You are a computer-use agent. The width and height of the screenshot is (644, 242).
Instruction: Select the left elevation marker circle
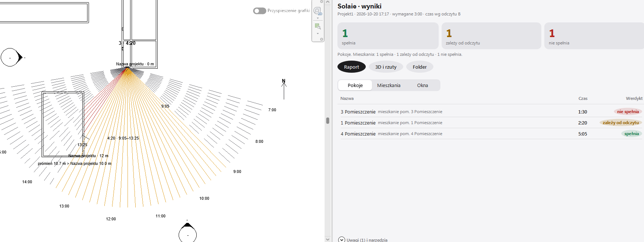10,57
